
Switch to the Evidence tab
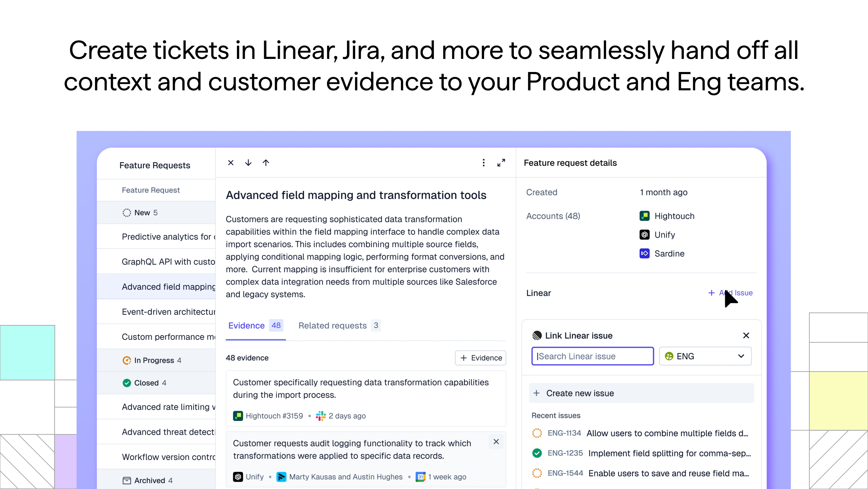[246, 325]
